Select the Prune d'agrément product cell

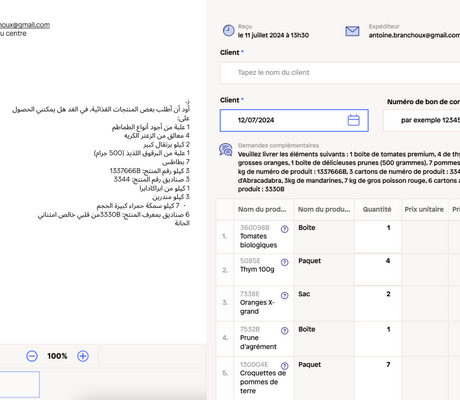click(264, 339)
